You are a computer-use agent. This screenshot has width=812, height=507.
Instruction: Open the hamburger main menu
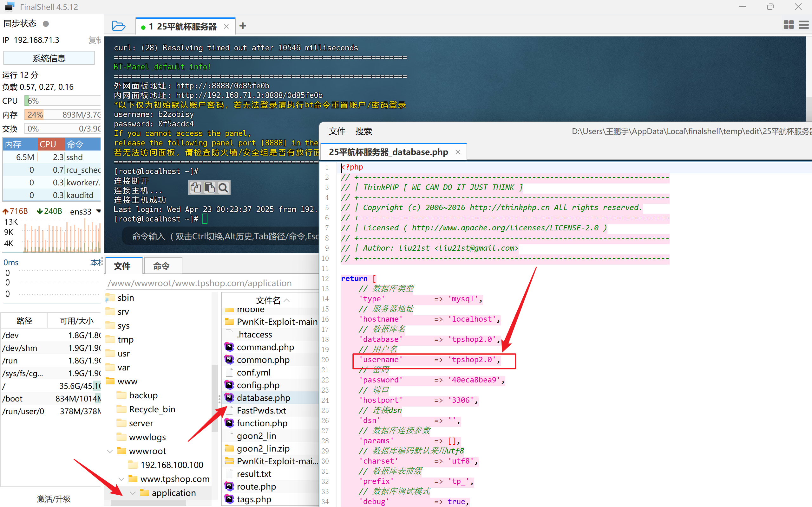(x=804, y=25)
